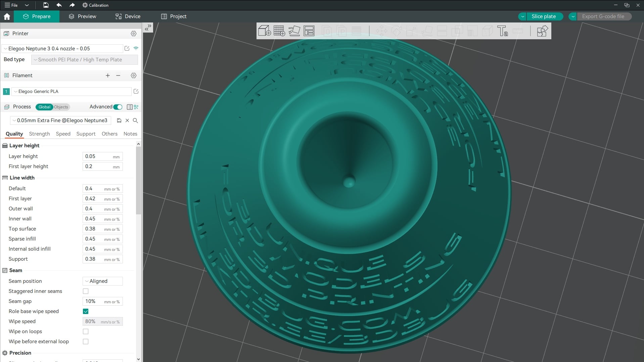Open the Calibration menu
The image size is (644, 362).
[95, 5]
